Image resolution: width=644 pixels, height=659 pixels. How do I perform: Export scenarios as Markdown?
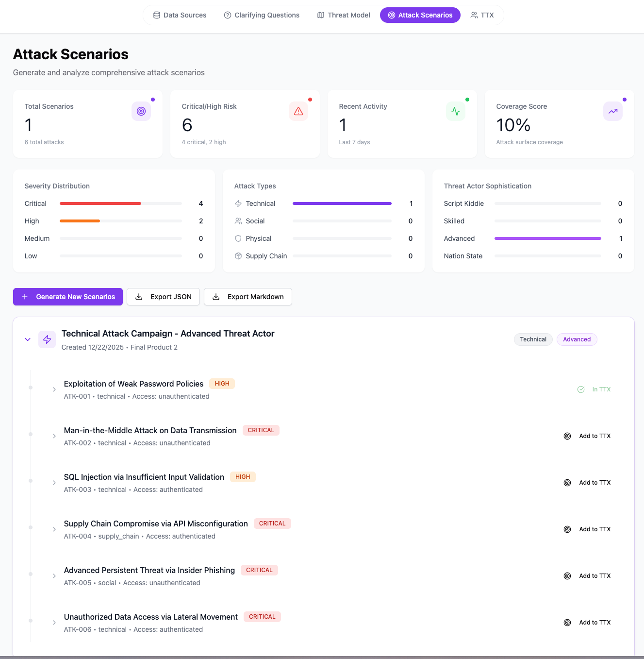[248, 297]
